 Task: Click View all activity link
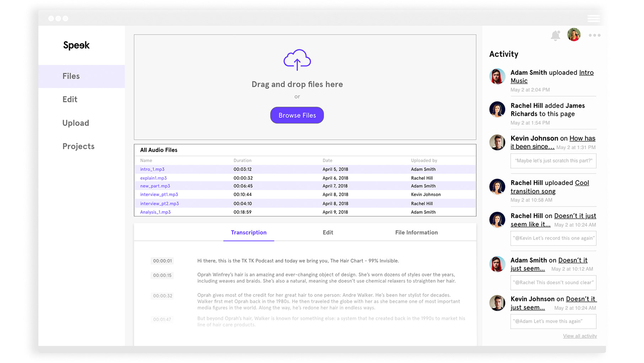580,336
